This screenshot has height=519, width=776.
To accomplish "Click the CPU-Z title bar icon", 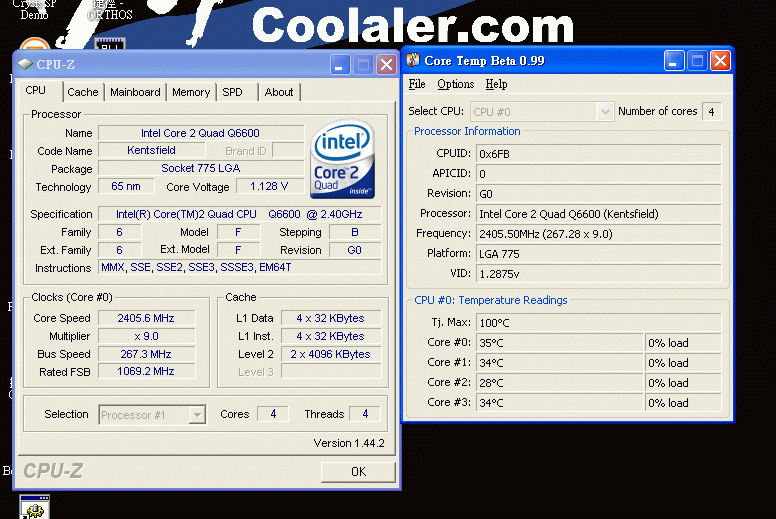I will pyautogui.click(x=25, y=64).
